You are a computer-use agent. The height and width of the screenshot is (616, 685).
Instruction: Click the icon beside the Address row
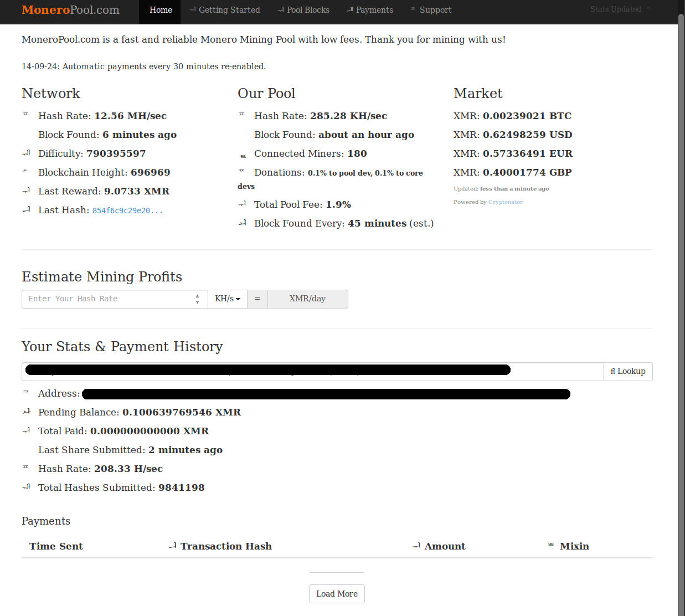[x=25, y=392]
